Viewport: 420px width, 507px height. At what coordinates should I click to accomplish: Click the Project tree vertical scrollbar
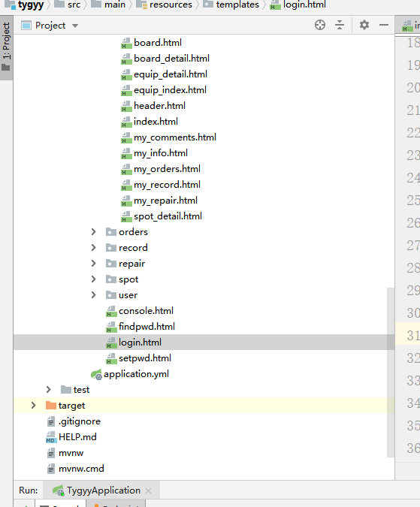point(391,372)
